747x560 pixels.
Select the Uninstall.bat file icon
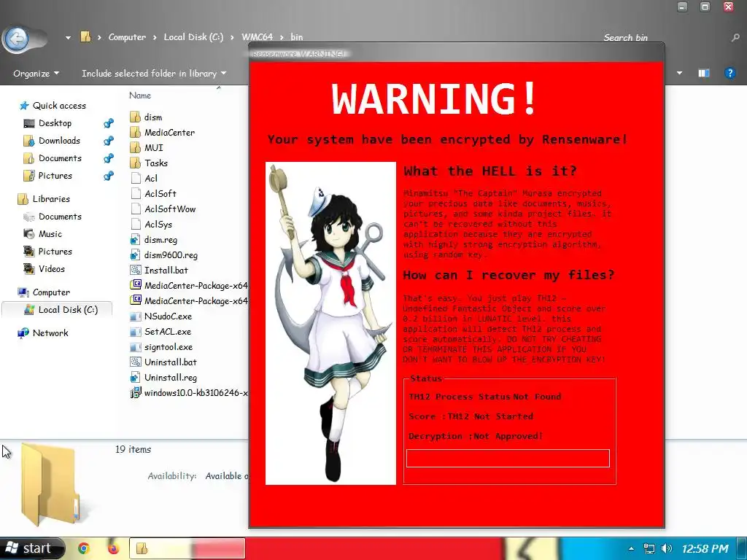point(135,362)
